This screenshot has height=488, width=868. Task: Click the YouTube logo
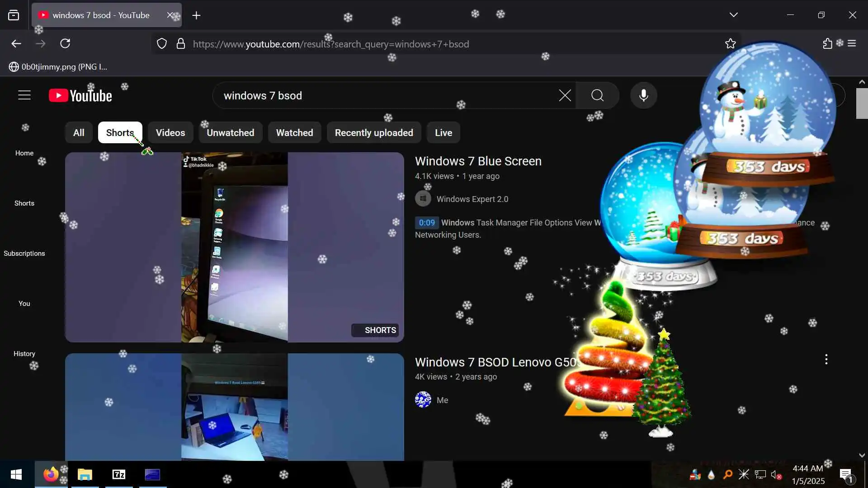(x=80, y=95)
